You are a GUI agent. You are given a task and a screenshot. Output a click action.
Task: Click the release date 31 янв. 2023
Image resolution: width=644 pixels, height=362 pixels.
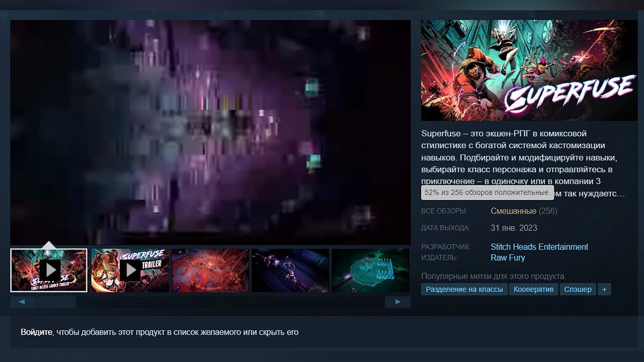tap(514, 228)
